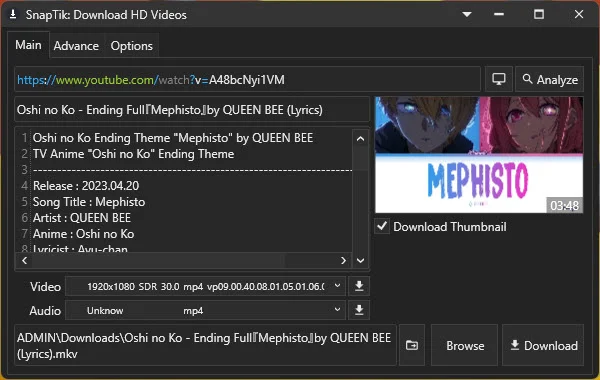Click the video stream download arrow icon
The image size is (600, 380).
(359, 286)
